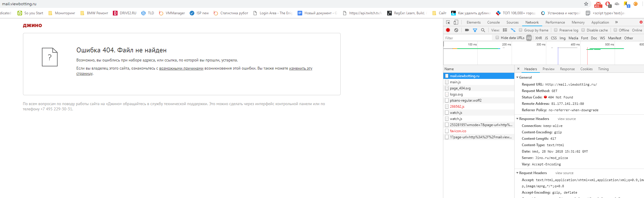Open the throttling dropdown showing Online
The image size is (644, 198).
click(637, 30)
